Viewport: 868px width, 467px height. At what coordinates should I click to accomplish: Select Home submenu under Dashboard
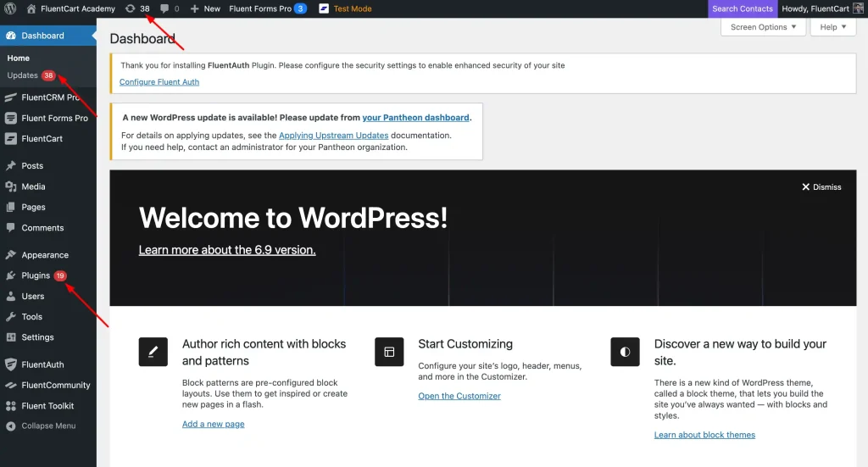coord(19,58)
